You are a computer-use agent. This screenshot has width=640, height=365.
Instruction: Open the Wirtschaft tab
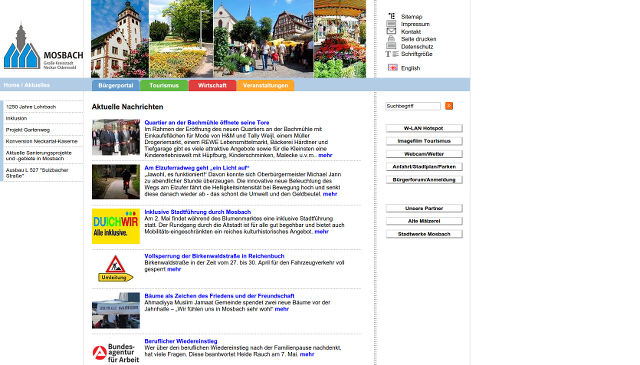click(x=212, y=85)
